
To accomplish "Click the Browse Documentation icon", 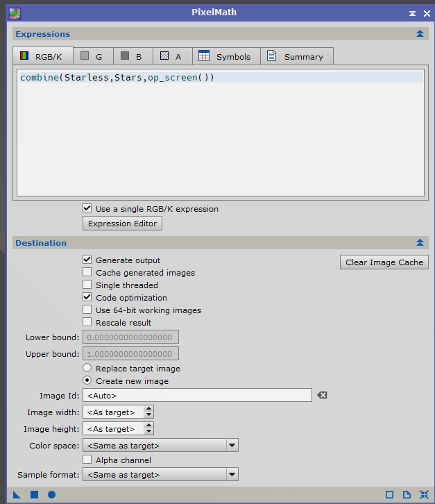I will click(407, 495).
